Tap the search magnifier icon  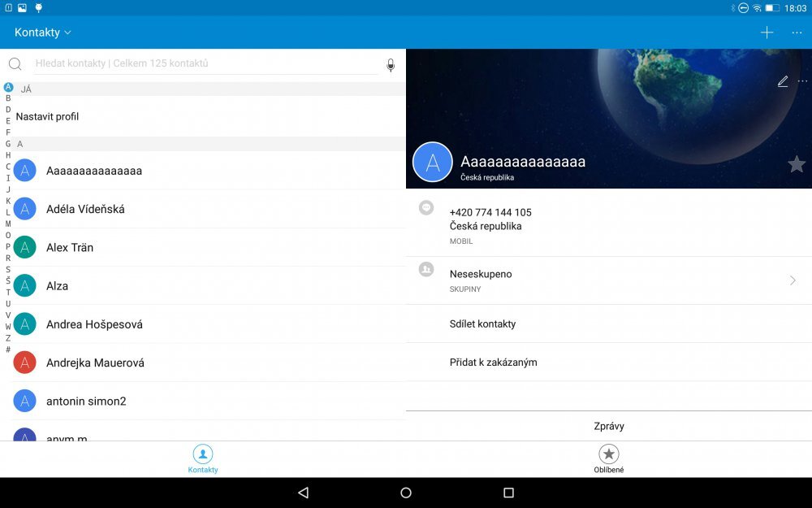coord(15,63)
